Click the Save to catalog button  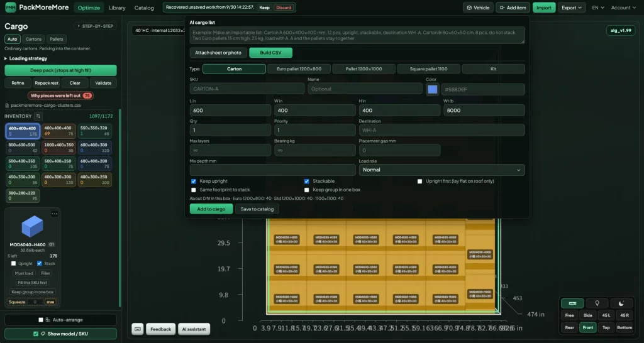(x=257, y=209)
